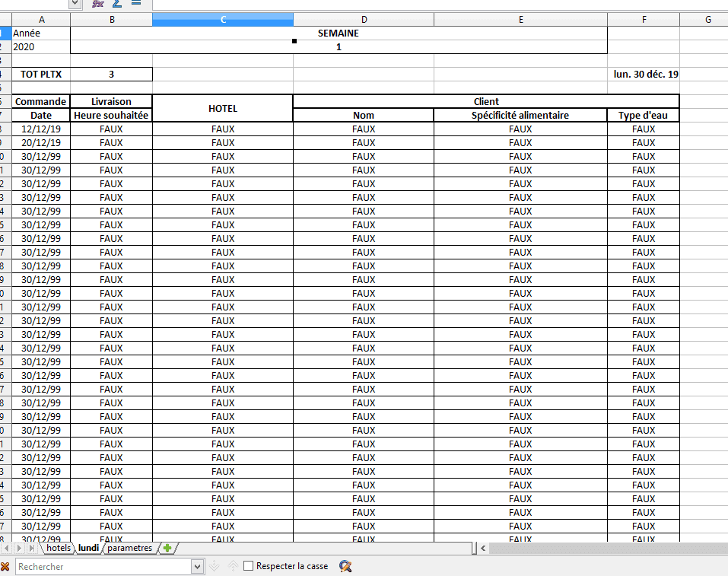Screen dimensions: 728x576
Task: Jump to last sheet tab arrow
Action: coord(31,548)
